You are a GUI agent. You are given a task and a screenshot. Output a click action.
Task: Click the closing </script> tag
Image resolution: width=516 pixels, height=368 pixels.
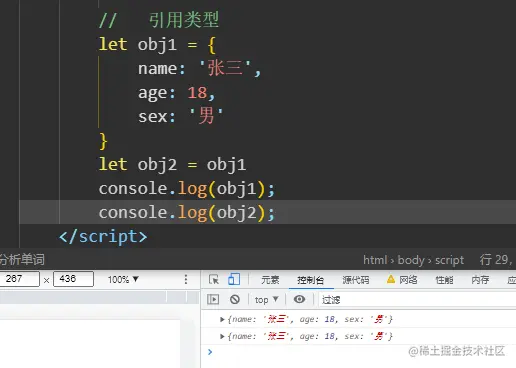tap(103, 237)
